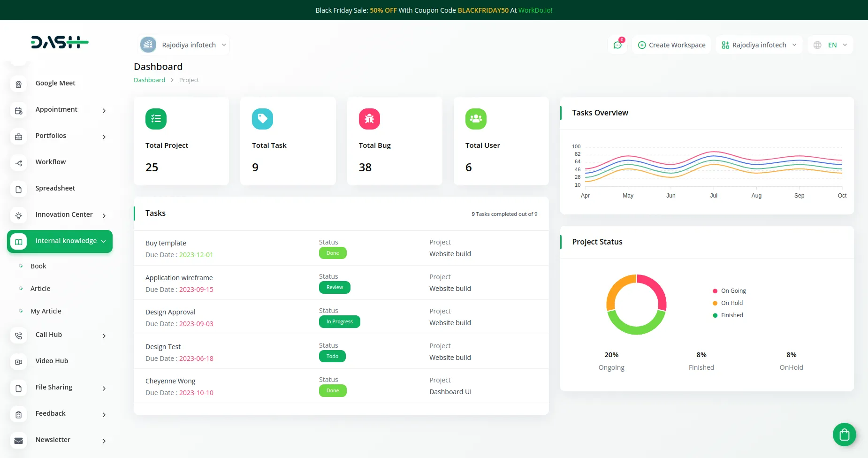Open the My Article submenu item
The image size is (868, 458).
[46, 311]
